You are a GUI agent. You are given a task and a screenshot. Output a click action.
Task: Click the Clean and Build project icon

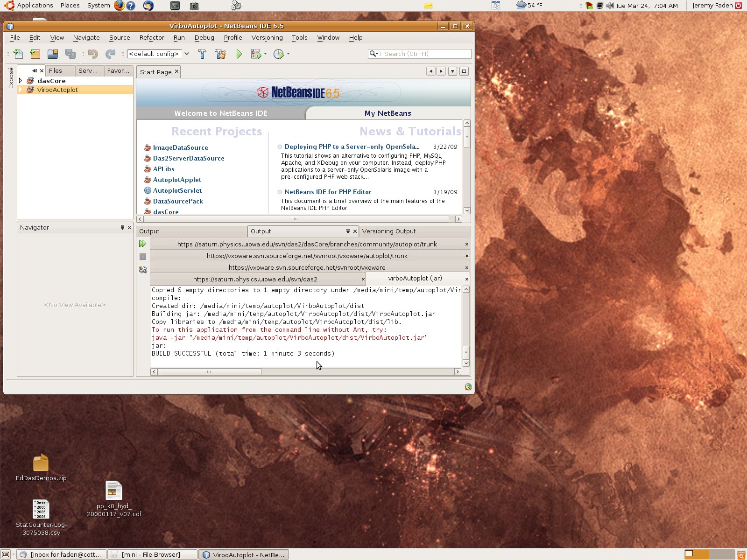click(x=220, y=54)
